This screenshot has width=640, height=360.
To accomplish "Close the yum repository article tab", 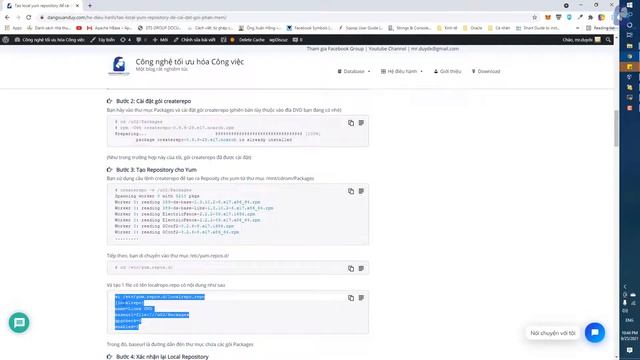I will tap(78, 6).
